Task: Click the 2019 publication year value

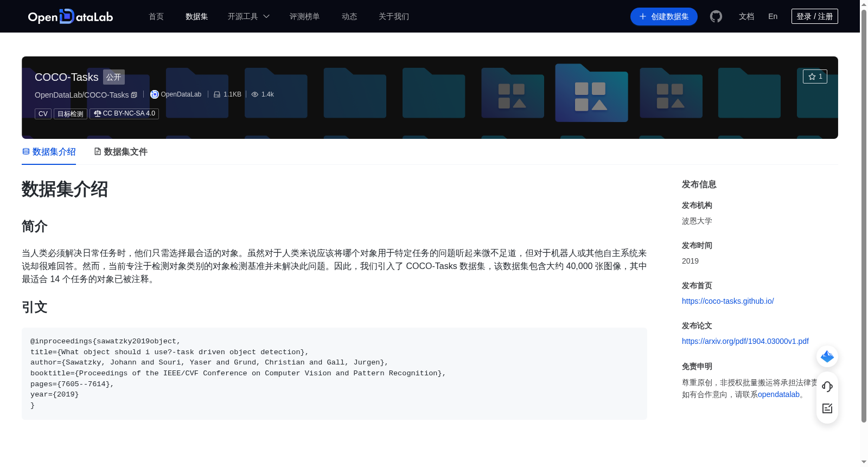Action: [x=690, y=261]
